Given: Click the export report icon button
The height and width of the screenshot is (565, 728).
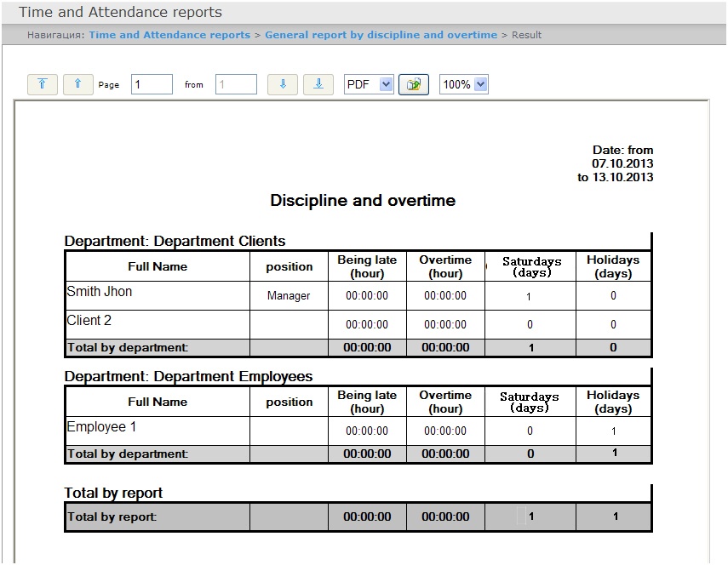Looking at the screenshot, I should [414, 84].
